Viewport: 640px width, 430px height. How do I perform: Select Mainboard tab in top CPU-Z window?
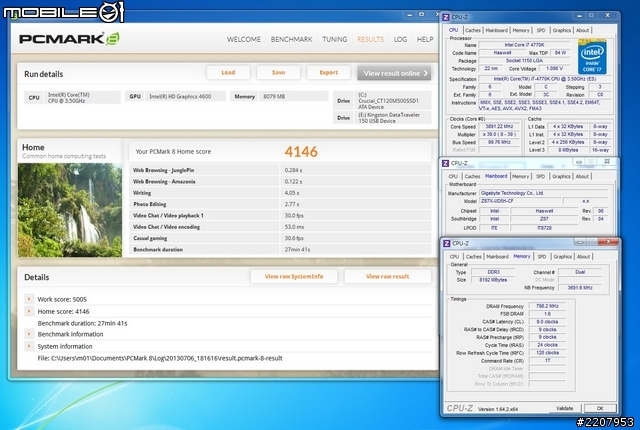tap(496, 31)
